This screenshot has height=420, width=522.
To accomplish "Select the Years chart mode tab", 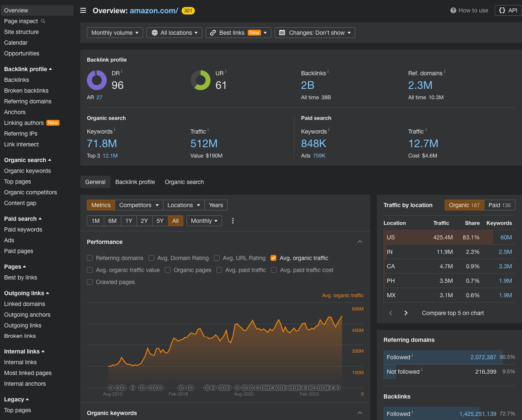I will (216, 205).
